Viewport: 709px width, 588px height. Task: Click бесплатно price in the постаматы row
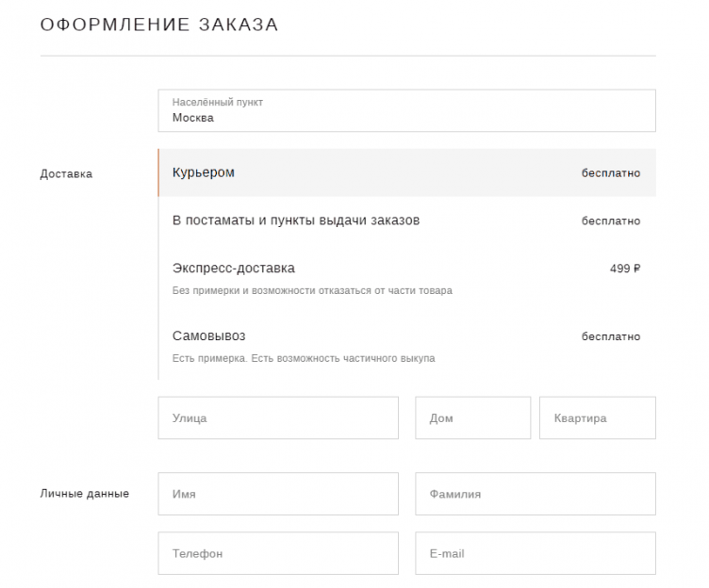tap(611, 221)
